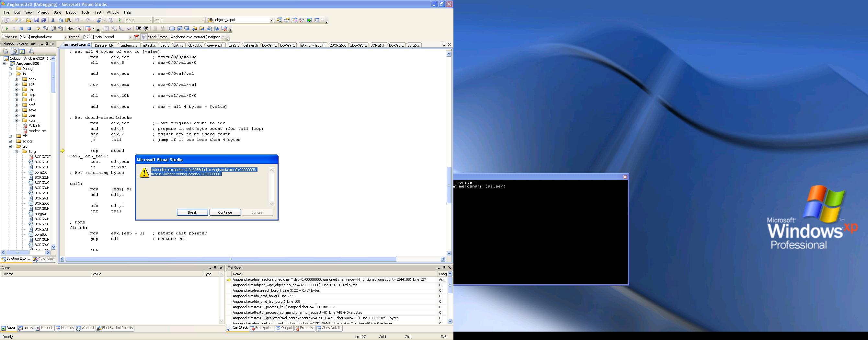
Task: Open the Stack Frame dropdown
Action: pos(223,37)
